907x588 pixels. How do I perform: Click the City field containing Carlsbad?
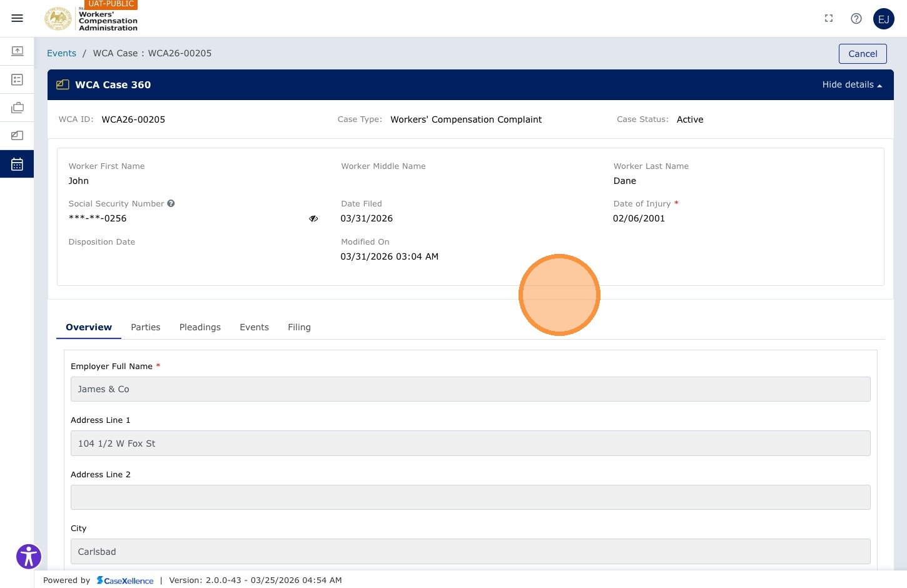coord(470,552)
